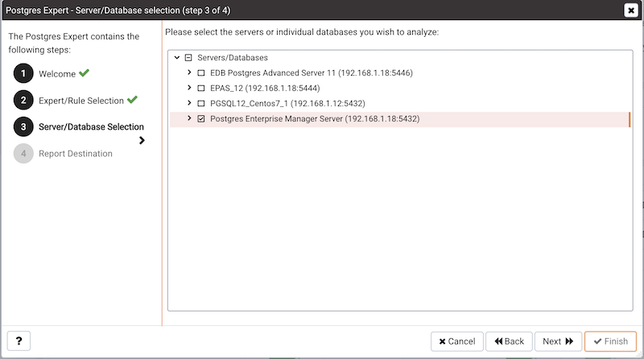Select EPAS_12 (192.168.1.18:5444) row text
Viewport: 644px width, 359px height.
point(265,88)
